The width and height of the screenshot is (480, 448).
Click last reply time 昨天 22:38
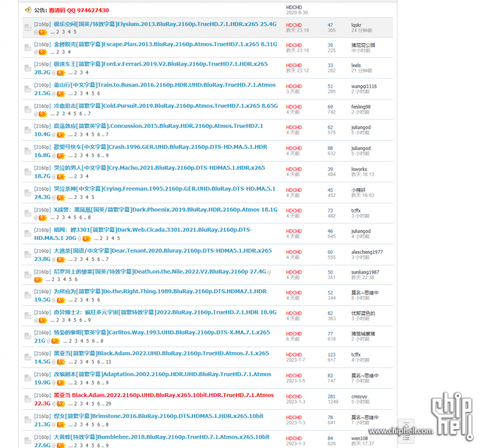click(363, 278)
